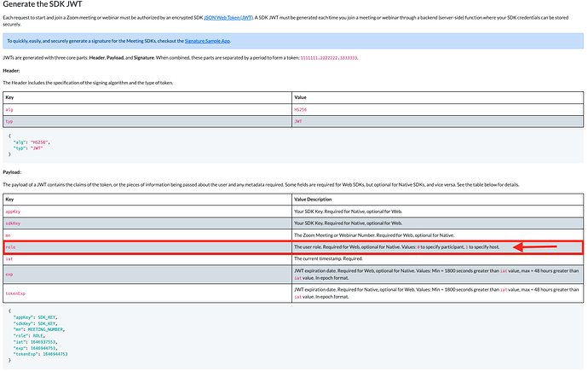Click the exp key cell
The image size is (588, 371).
pyautogui.click(x=147, y=275)
